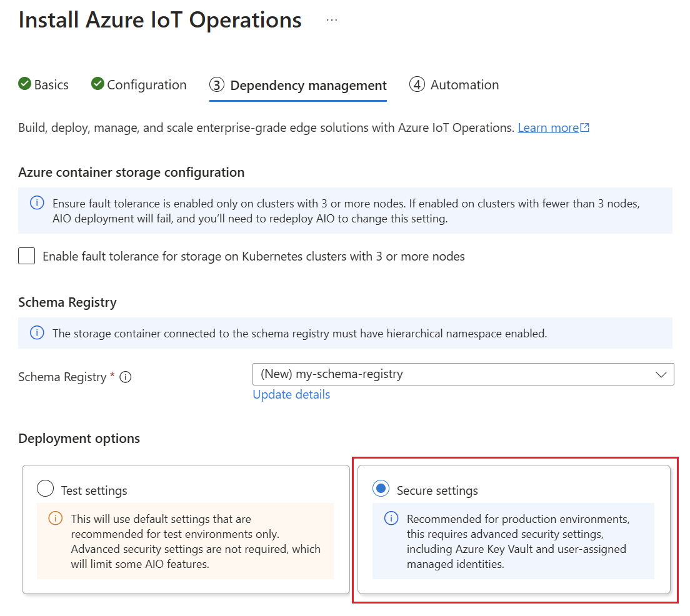
Task: Open the Schema Registry dropdown
Action: pos(661,374)
